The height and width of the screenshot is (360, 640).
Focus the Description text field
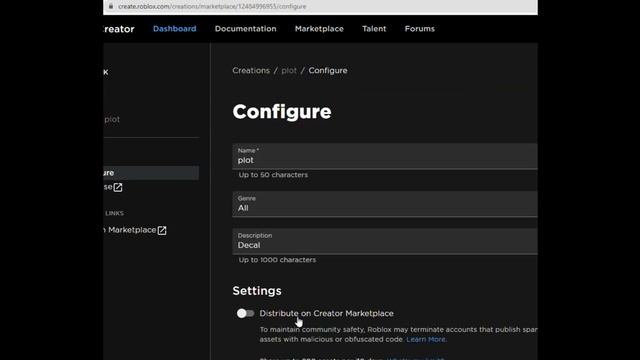click(385, 241)
